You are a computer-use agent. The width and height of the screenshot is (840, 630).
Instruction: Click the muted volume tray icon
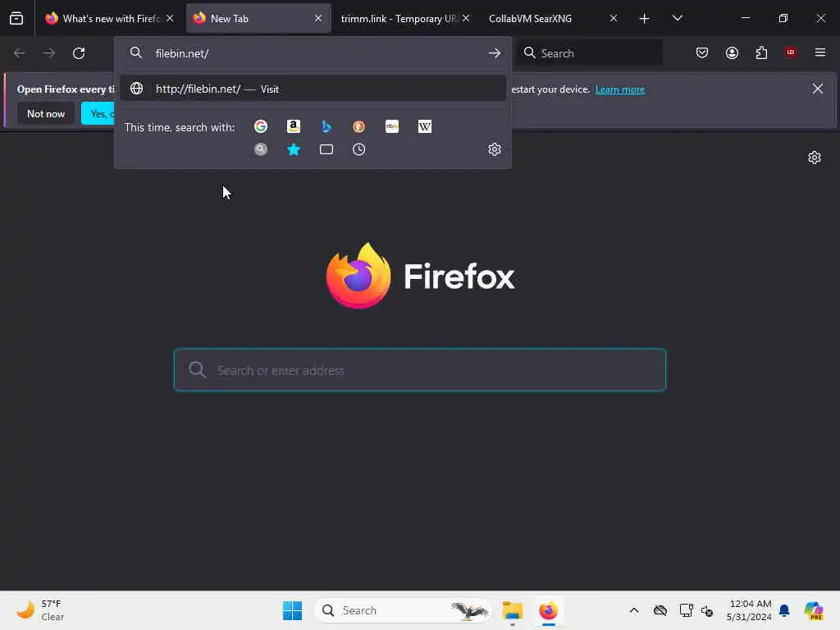(706, 610)
